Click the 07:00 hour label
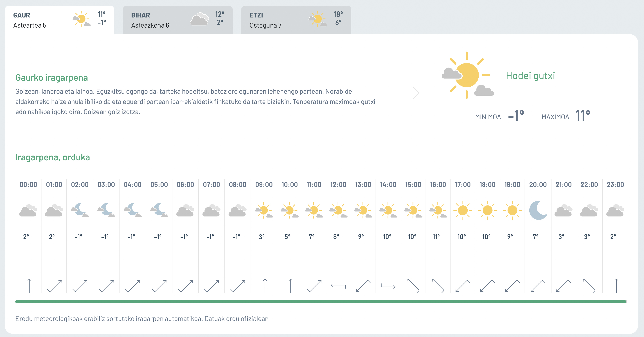The height and width of the screenshot is (337, 644). coord(211,185)
